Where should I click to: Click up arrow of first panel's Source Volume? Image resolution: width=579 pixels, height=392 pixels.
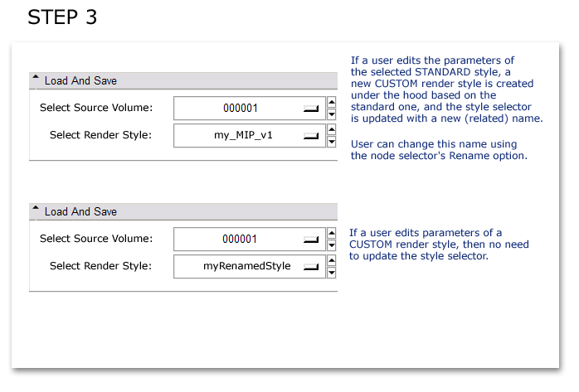coord(332,102)
